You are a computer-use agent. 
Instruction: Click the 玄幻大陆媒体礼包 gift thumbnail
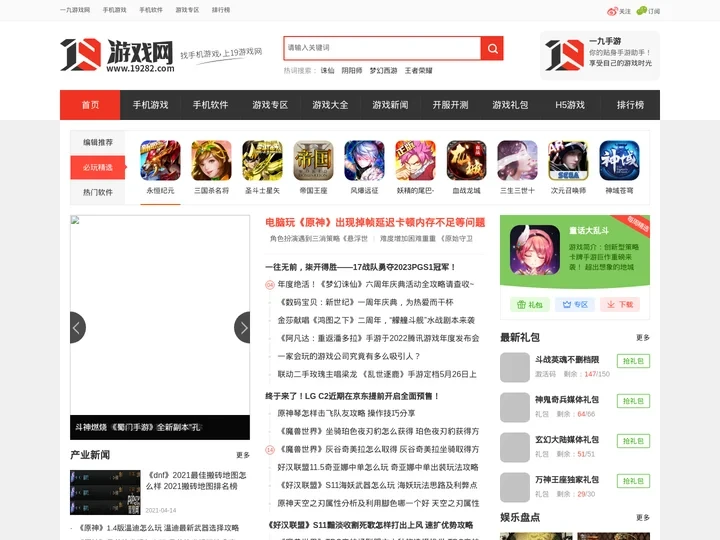pos(515,447)
